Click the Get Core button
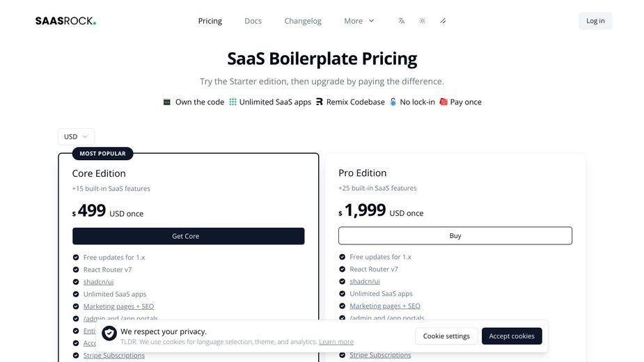Screen dimensions: 644x362 coord(189,236)
